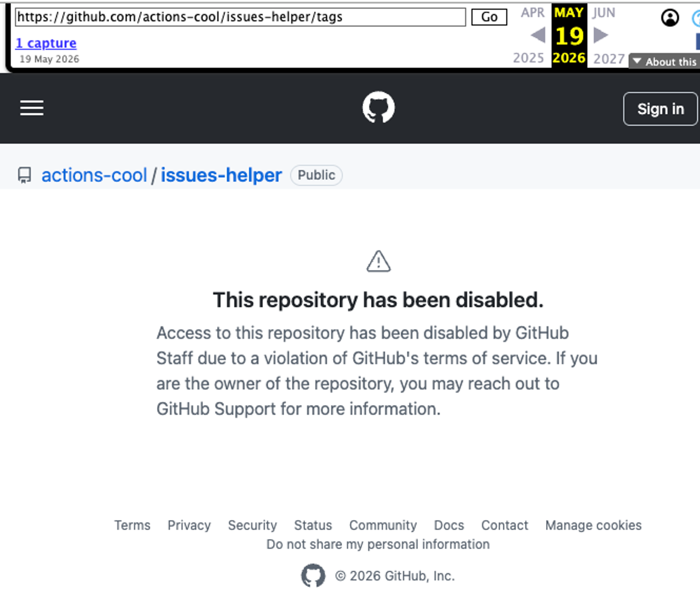Open the Contact footer link
The width and height of the screenshot is (700, 616).
pyautogui.click(x=504, y=525)
